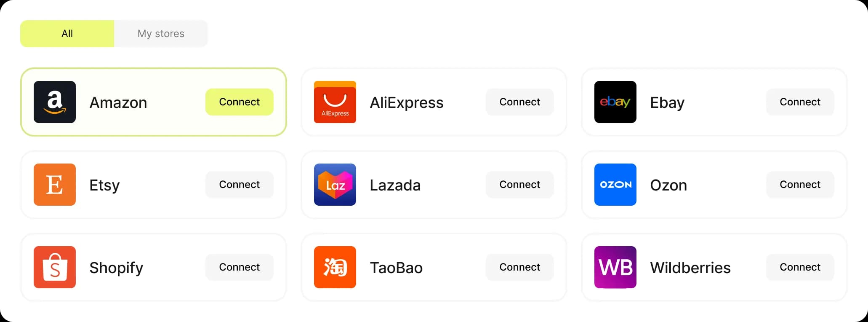The image size is (868, 322).
Task: Click the orange Etsy logo
Action: pos(55,185)
